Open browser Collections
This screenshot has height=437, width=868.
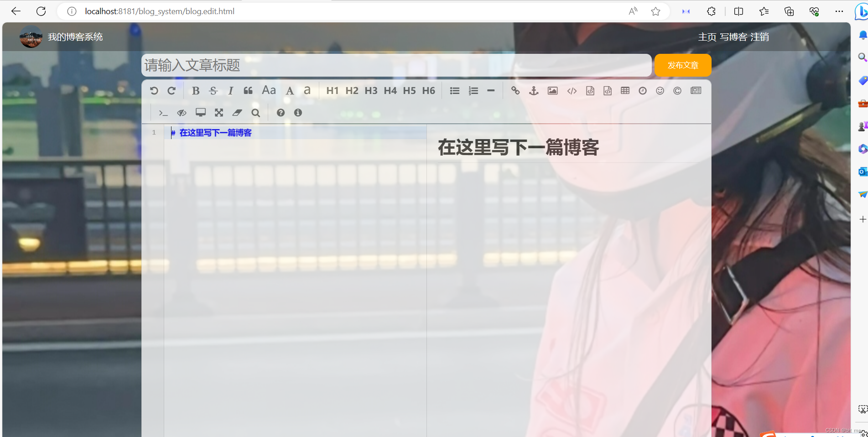(789, 11)
